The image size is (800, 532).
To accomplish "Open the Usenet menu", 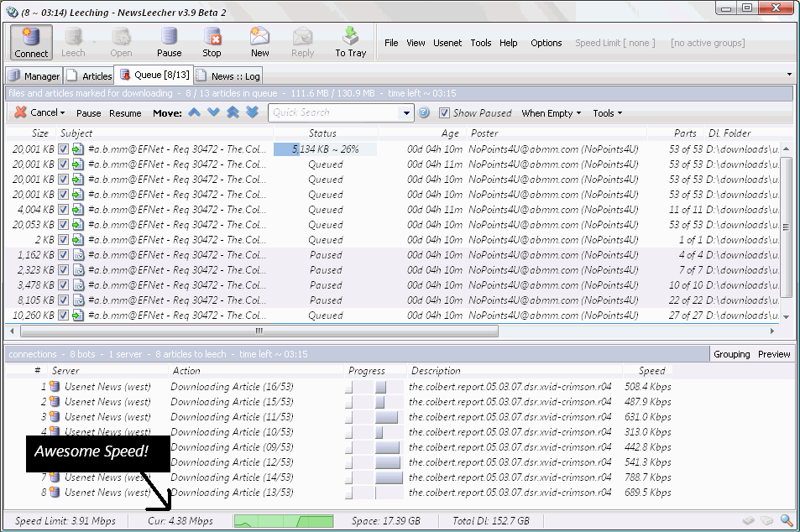I will 447,43.
